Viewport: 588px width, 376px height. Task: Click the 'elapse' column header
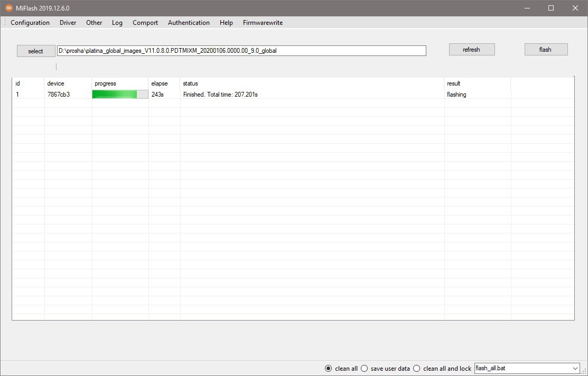pyautogui.click(x=164, y=83)
